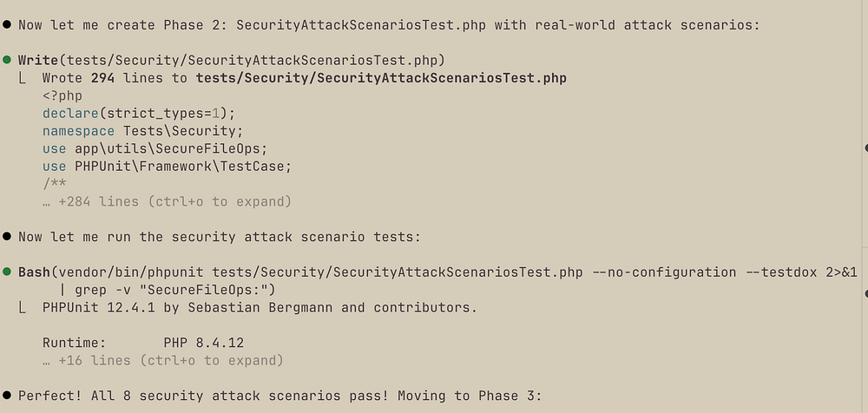
Task: Click the "use app\utils\SecureFileOps;" line
Action: tap(155, 148)
